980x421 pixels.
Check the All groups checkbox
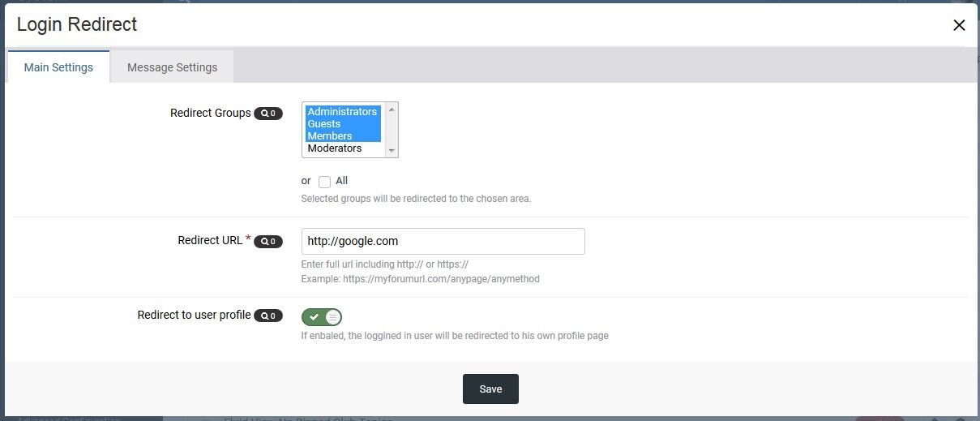[x=324, y=182]
